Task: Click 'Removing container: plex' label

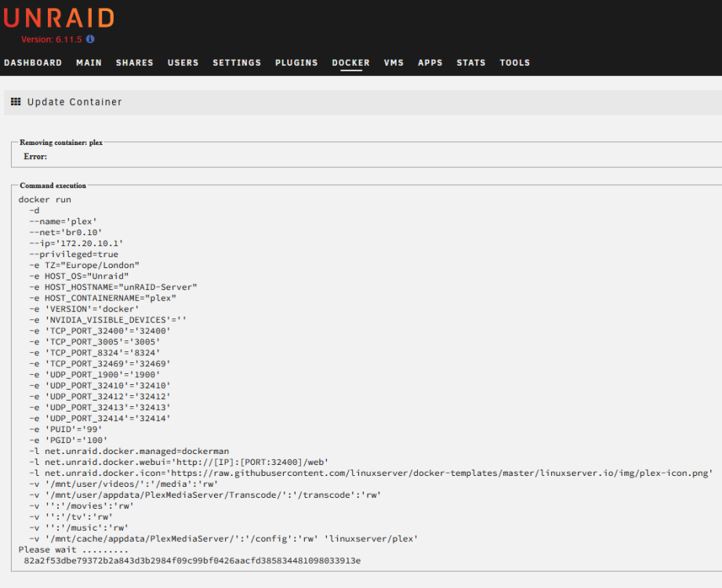Action: click(x=61, y=142)
